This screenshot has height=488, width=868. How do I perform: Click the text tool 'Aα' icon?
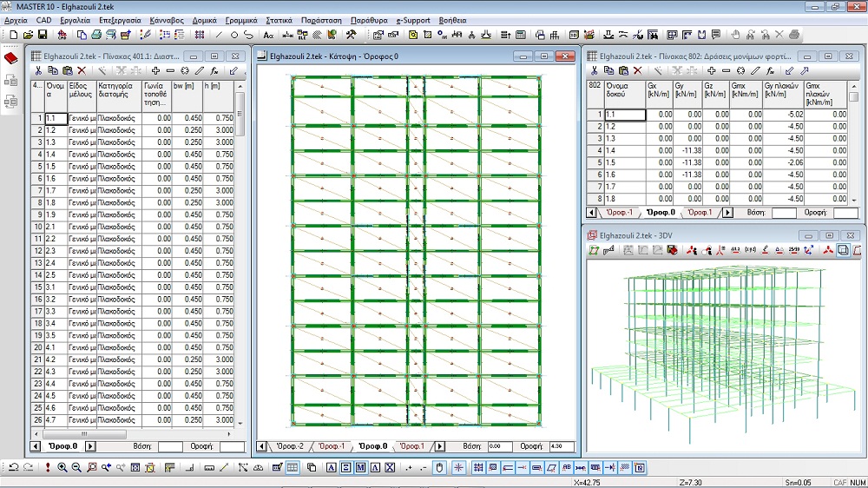click(x=268, y=35)
